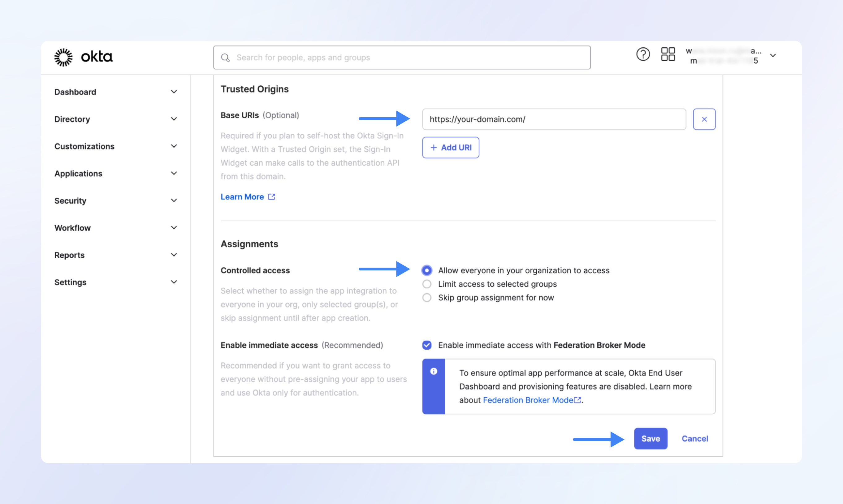Click the external link icon beside Learn More
The height and width of the screenshot is (504, 843).
[271, 197]
